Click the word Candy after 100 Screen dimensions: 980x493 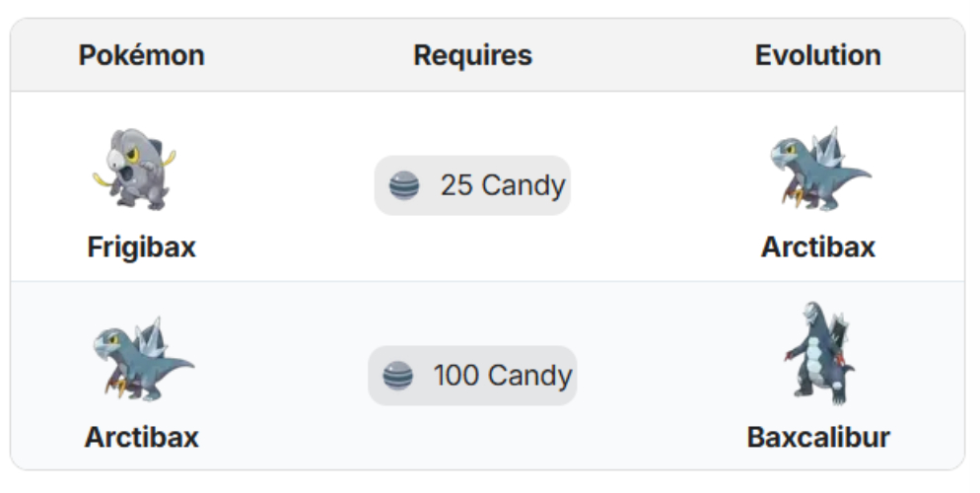530,376
